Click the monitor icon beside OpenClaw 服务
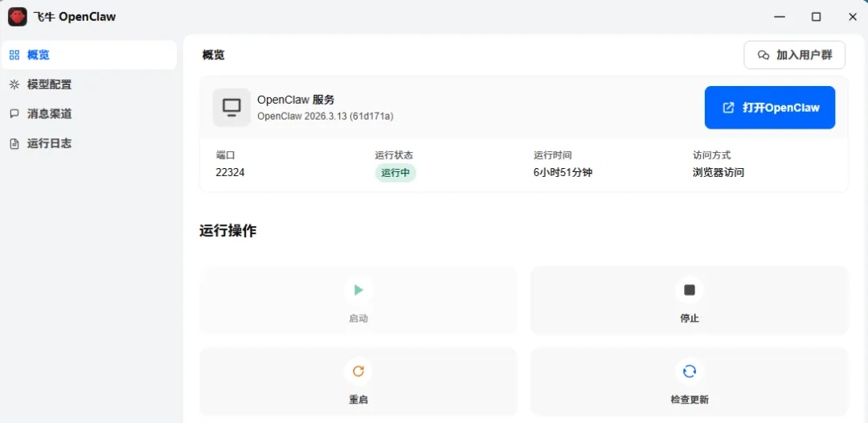868x423 pixels. coord(231,108)
